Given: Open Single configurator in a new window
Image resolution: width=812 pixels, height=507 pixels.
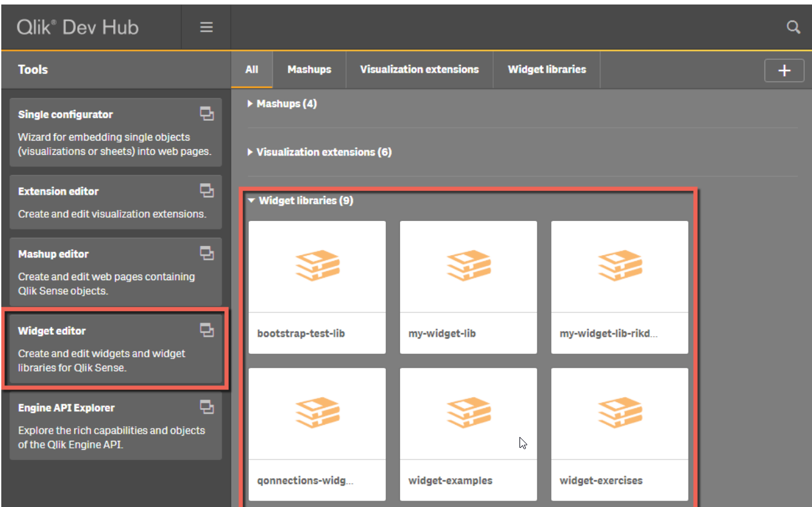Looking at the screenshot, I should [x=207, y=113].
